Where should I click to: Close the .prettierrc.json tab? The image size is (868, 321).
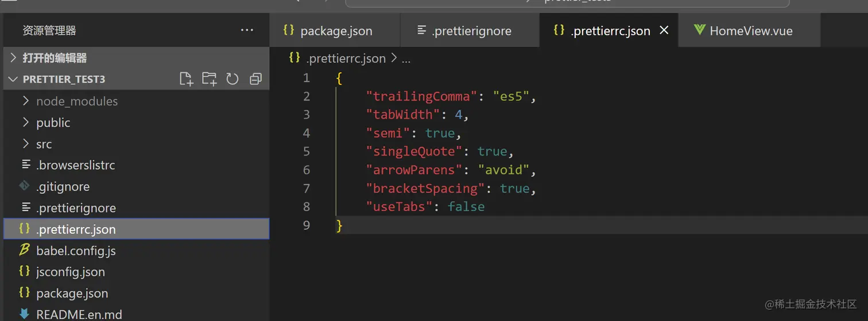(x=664, y=30)
